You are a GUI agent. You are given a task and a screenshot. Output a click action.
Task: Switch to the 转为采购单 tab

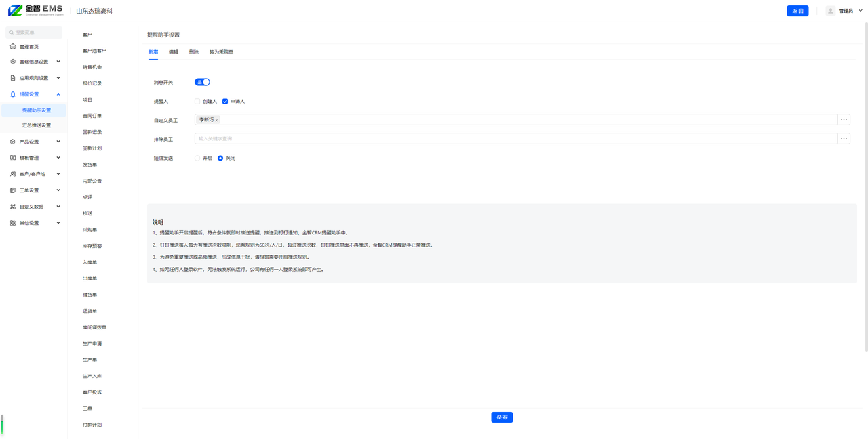[221, 52]
